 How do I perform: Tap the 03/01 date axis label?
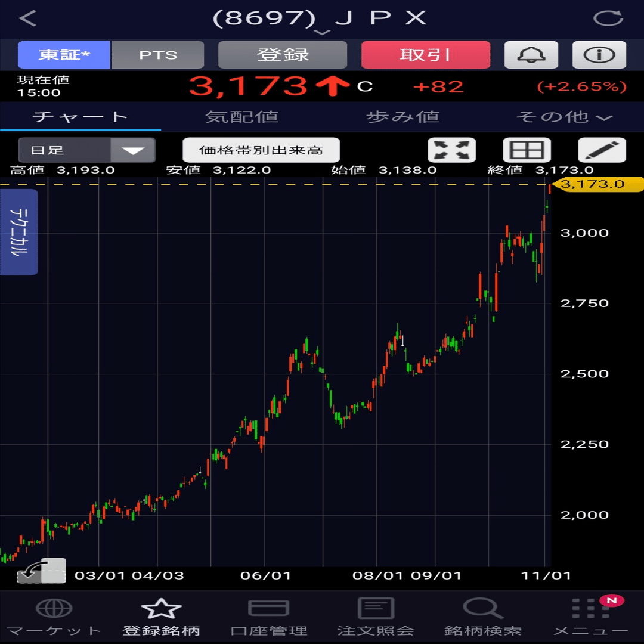coord(100,575)
